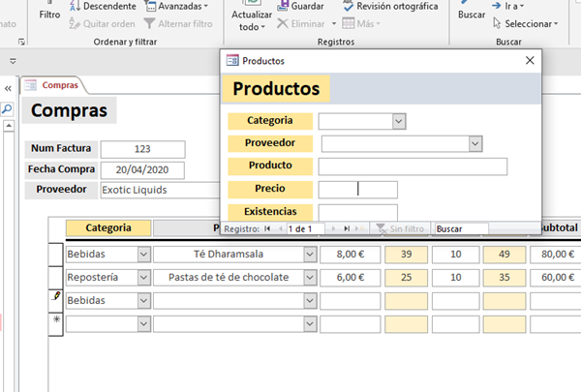Expand the navigation pane with chevron button
The height and width of the screenshot is (392, 581).
coord(8,87)
